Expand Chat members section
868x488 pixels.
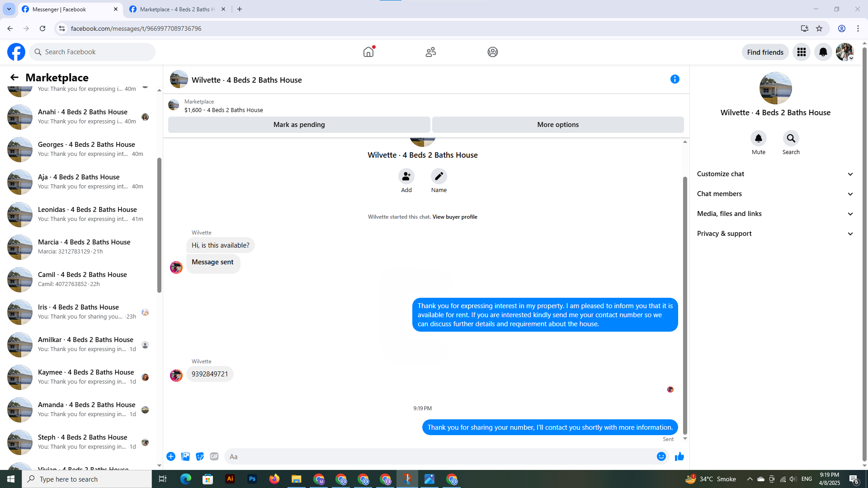(775, 194)
